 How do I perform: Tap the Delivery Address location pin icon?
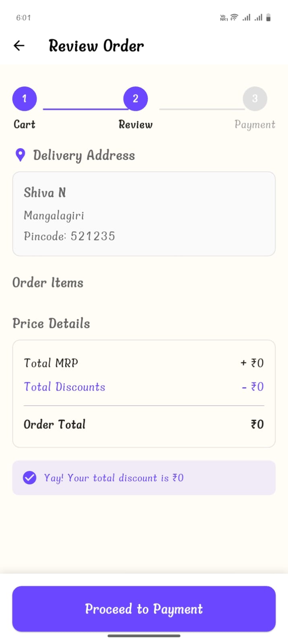[x=20, y=155]
